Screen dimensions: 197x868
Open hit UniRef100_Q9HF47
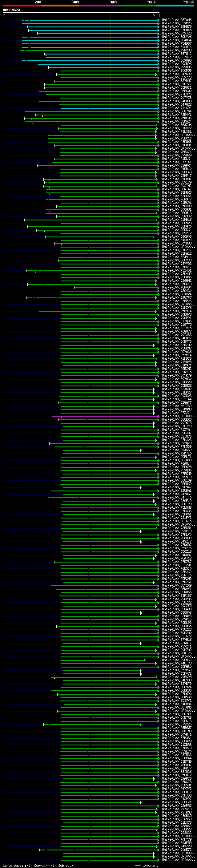pyautogui.click(x=177, y=176)
